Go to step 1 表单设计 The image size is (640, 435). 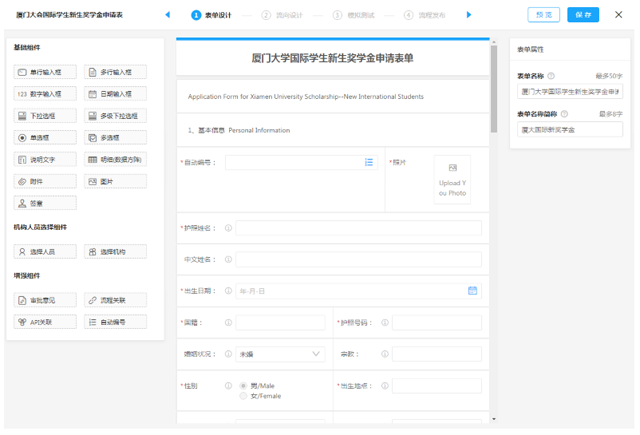point(211,15)
